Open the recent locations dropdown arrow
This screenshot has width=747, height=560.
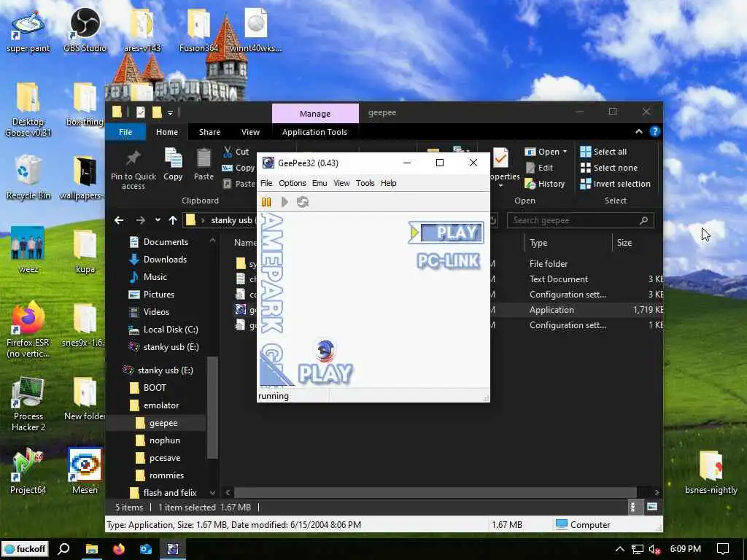158,220
